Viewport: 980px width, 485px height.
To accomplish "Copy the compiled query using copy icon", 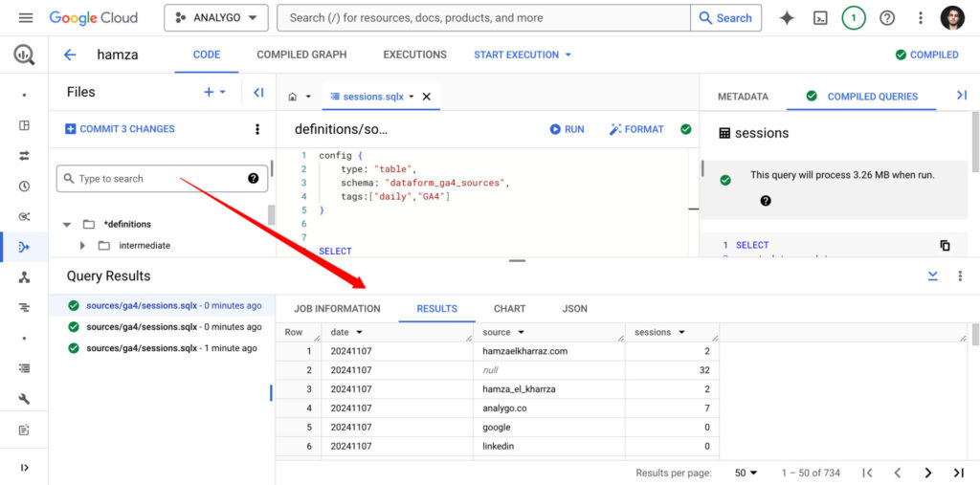I will (x=945, y=245).
